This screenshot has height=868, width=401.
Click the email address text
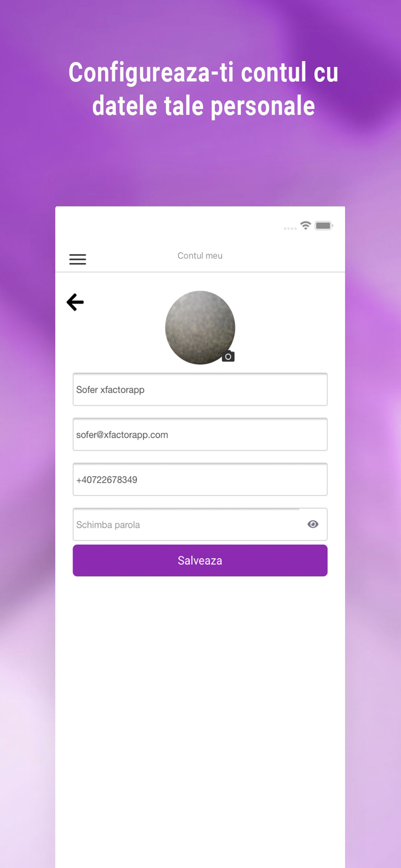point(122,435)
